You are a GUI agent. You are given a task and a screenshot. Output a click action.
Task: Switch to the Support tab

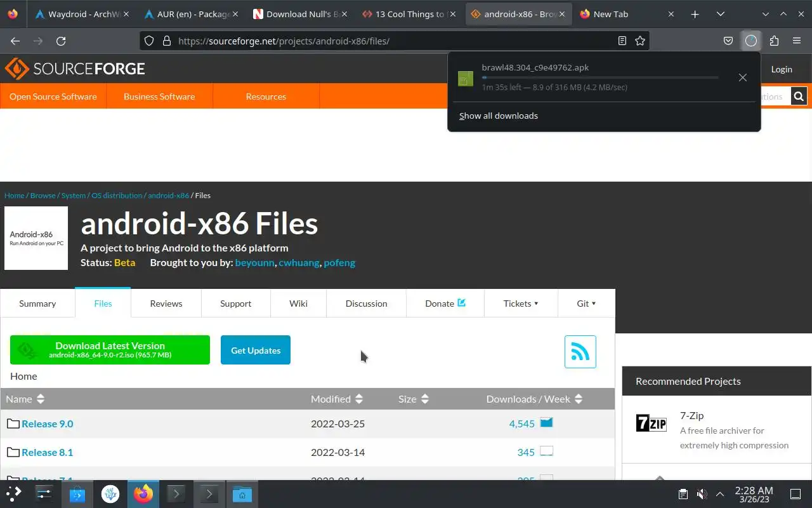[236, 304]
